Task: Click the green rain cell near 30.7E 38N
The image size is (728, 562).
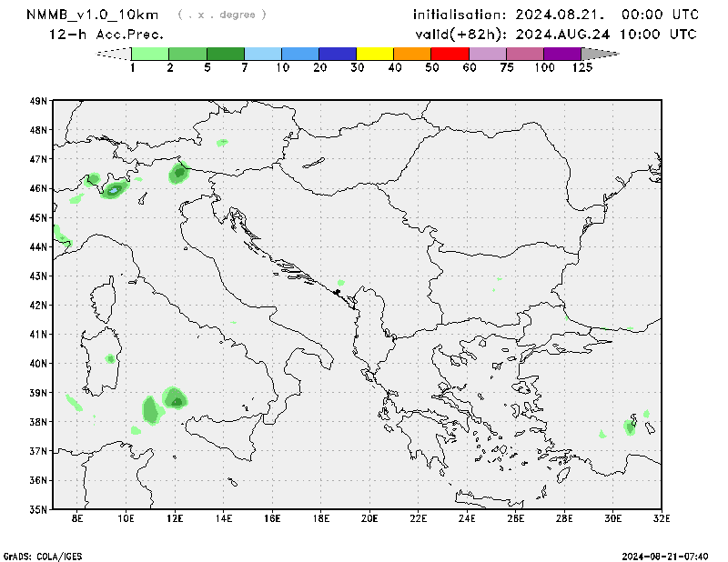Action: [630, 426]
